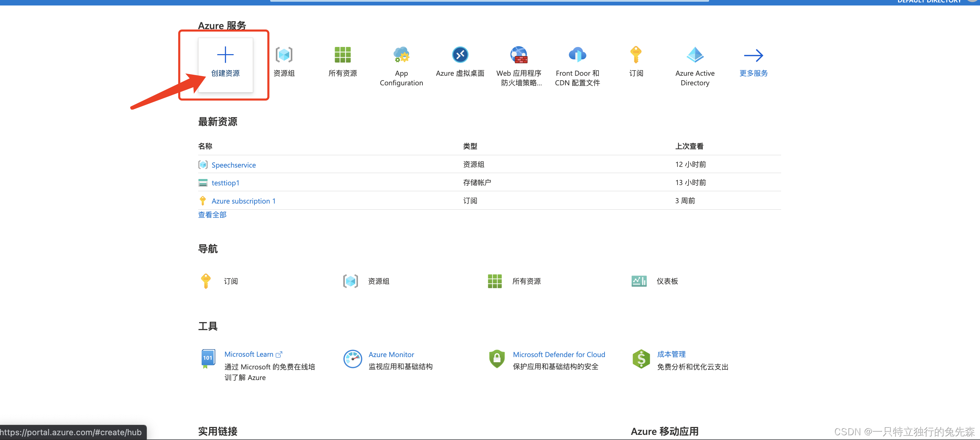
Task: Click the 保护应用和基础结构的安全 description
Action: 555,367
